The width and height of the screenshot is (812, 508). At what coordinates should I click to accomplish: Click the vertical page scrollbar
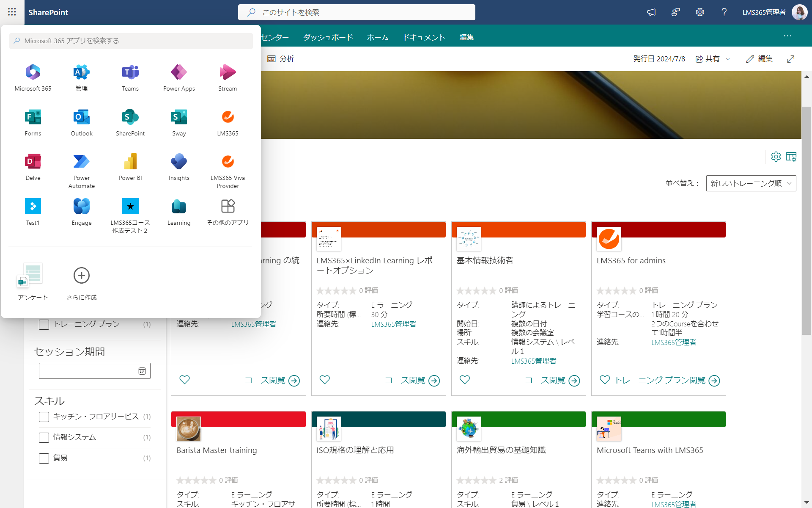click(x=807, y=220)
